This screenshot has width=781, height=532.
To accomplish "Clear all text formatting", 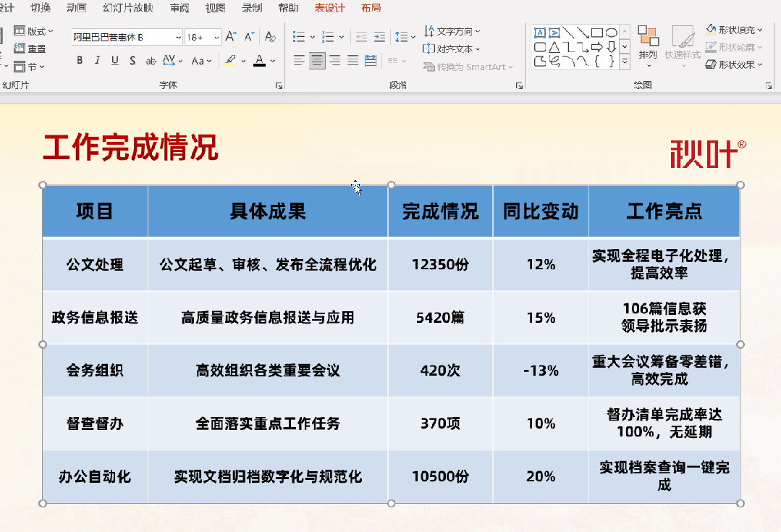I will (x=270, y=36).
